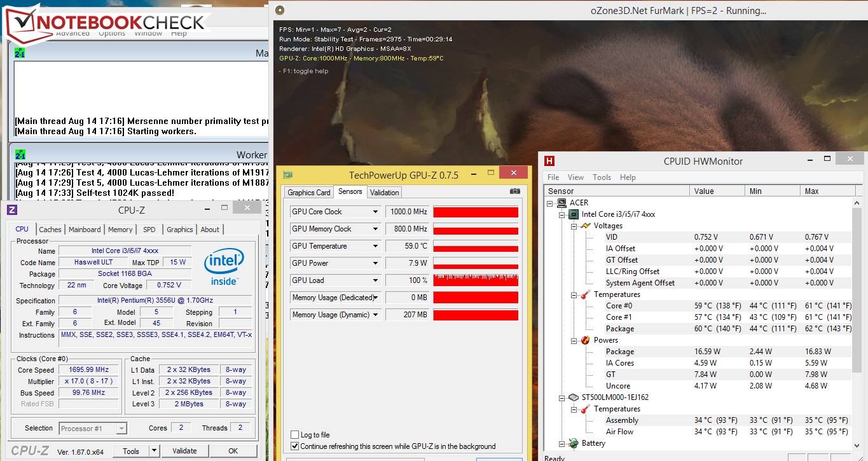Viewport: 868px width, 461px height.
Task: Click the Prime95 Main thread window icon
Action: click(x=20, y=53)
